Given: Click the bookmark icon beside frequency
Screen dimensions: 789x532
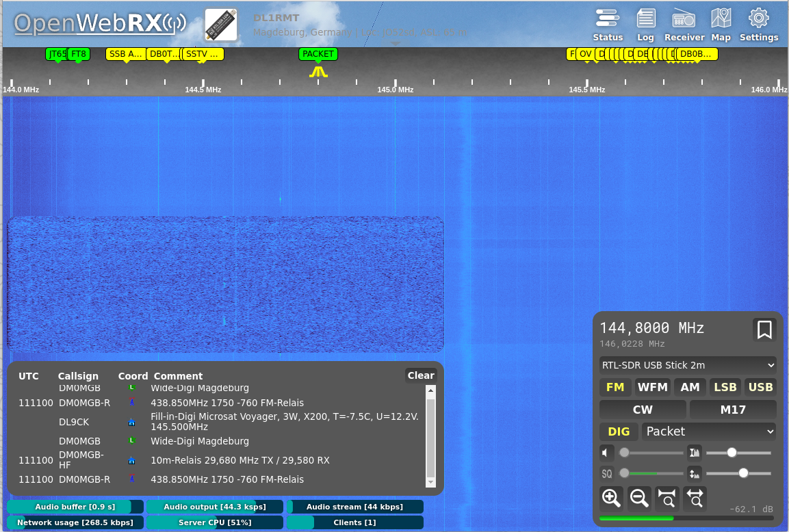Looking at the screenshot, I should pos(764,330).
